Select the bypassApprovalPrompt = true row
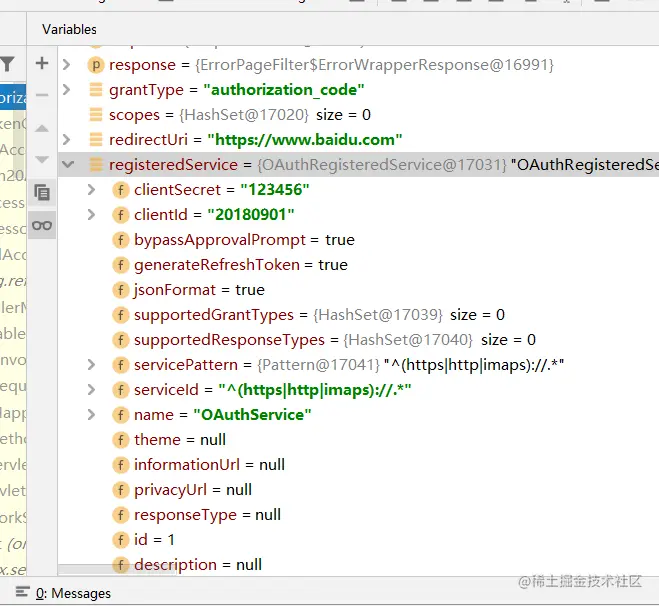 pos(358,240)
